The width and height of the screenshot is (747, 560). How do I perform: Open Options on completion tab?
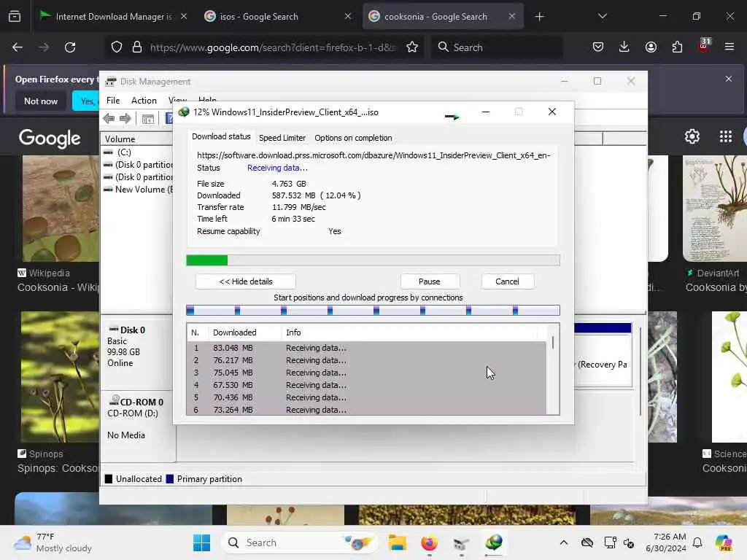point(353,138)
